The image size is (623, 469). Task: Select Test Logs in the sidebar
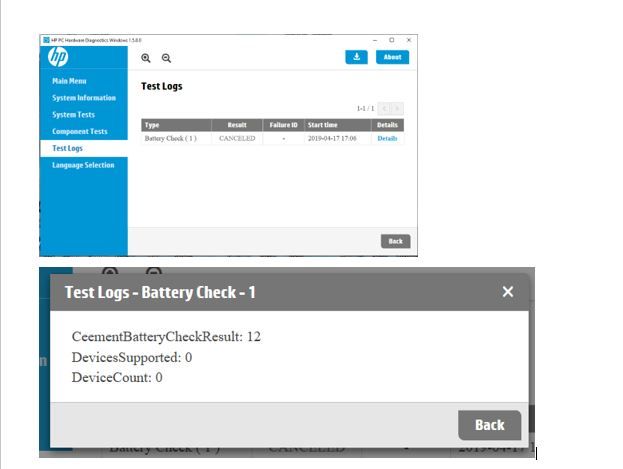(x=84, y=148)
